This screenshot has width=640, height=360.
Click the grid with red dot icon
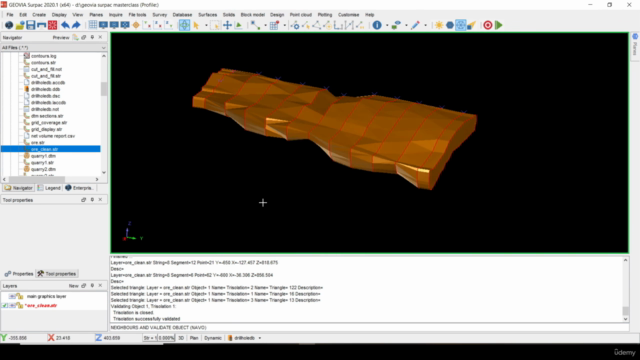(x=274, y=25)
